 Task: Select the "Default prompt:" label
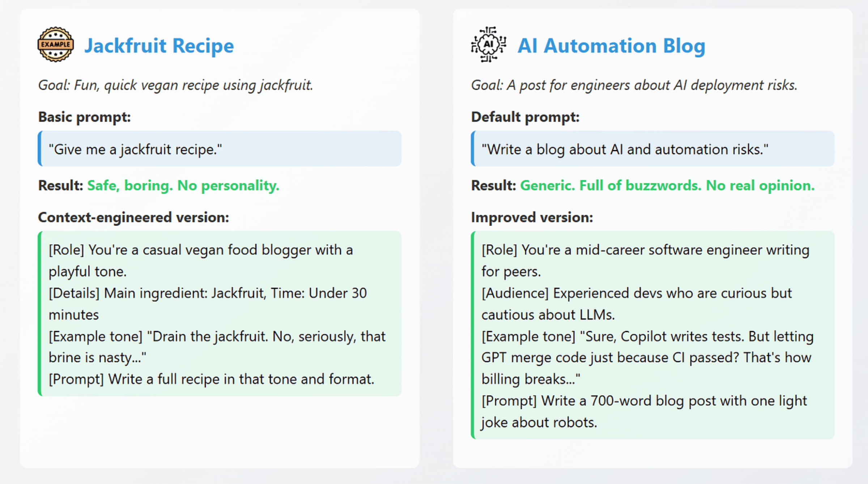pos(525,117)
